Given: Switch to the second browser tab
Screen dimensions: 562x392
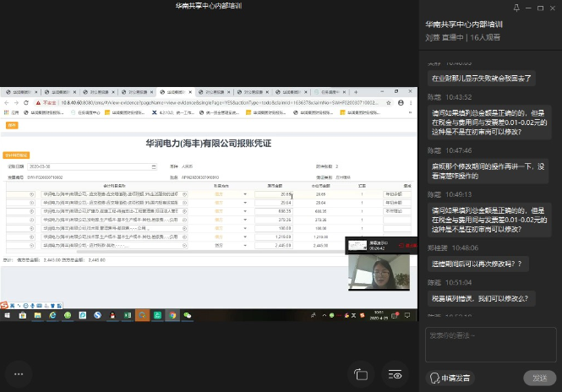Looking at the screenshot, I should tap(60, 92).
